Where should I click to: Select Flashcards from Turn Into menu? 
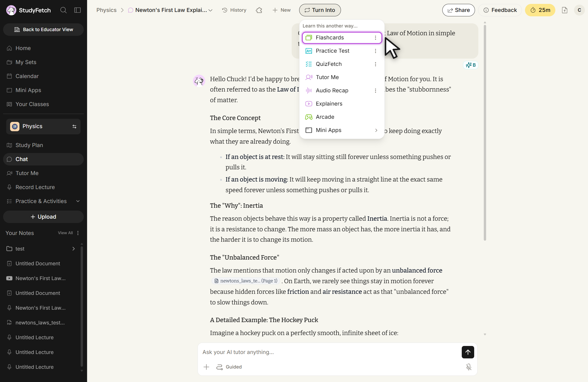click(342, 38)
